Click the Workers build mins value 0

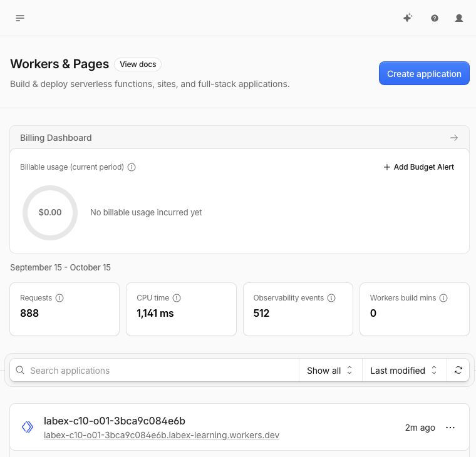point(373,313)
